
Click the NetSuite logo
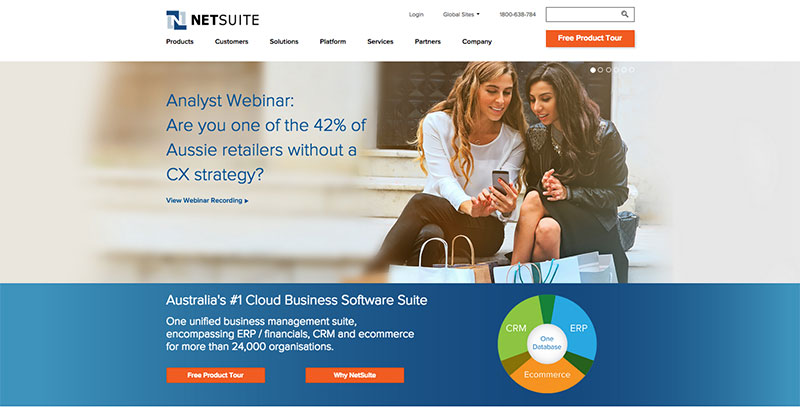click(x=213, y=20)
